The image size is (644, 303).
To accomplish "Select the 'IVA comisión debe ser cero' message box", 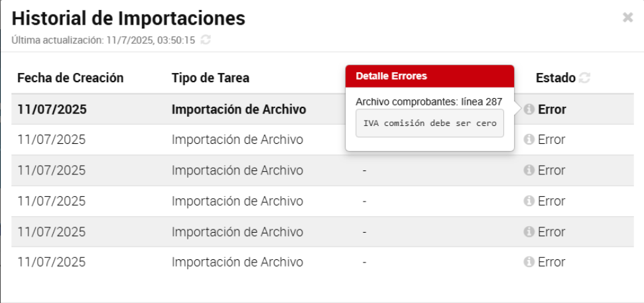I will [430, 124].
